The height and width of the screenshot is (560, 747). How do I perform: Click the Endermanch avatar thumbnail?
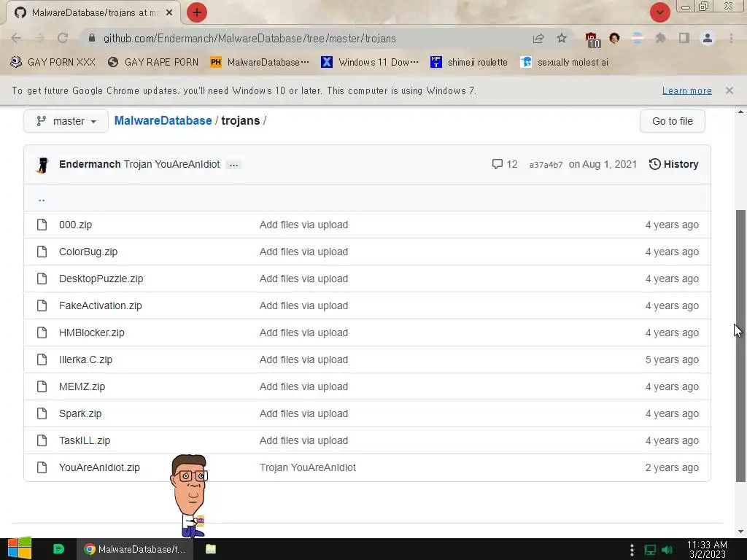(x=42, y=165)
